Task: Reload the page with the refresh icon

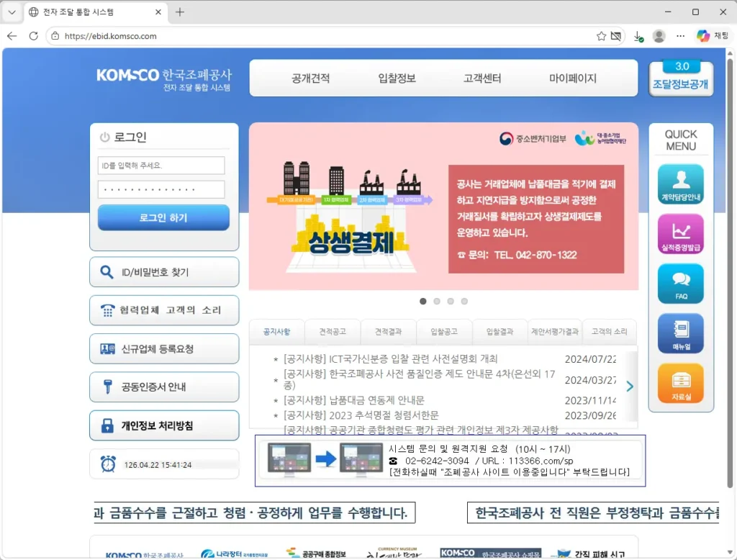Action: (33, 36)
